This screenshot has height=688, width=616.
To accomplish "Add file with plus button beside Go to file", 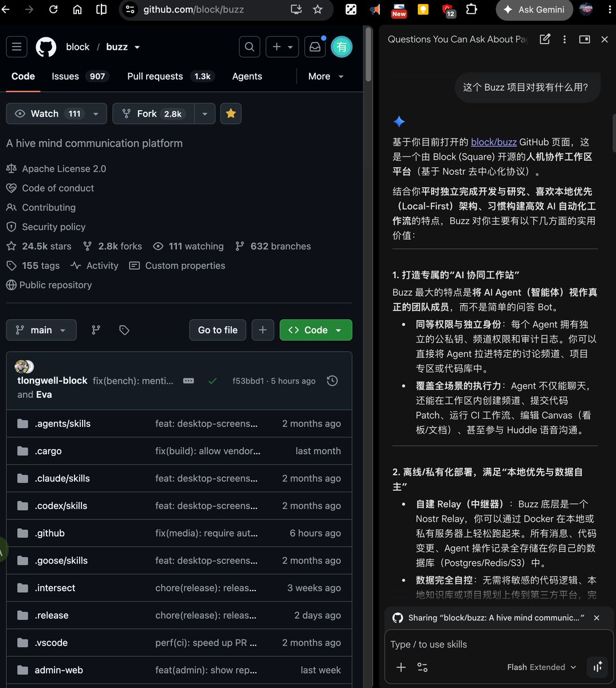I will [262, 330].
